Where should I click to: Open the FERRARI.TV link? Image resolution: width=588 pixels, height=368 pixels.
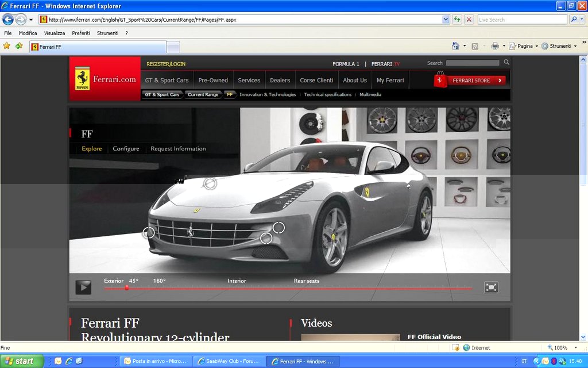(385, 64)
